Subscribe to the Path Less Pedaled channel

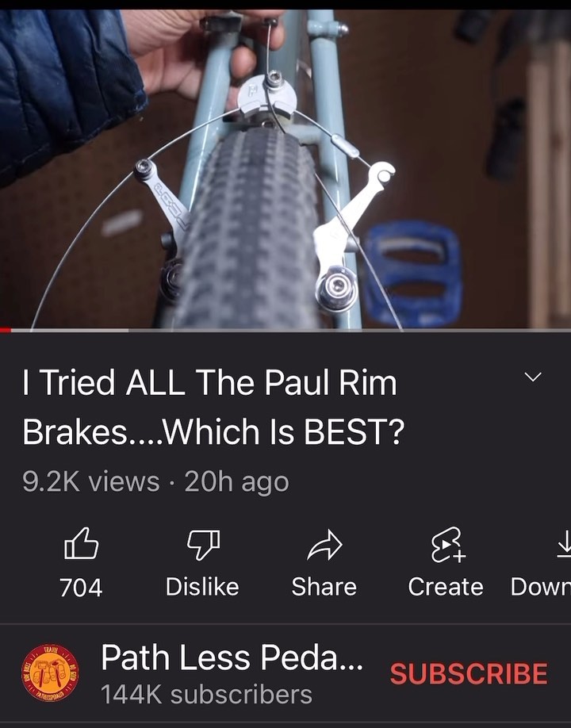469,673
